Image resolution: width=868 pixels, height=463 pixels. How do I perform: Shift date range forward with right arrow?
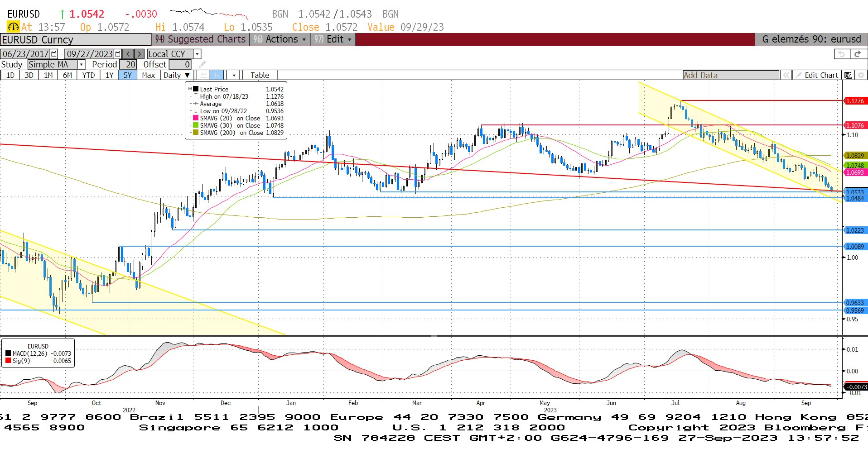coord(140,54)
